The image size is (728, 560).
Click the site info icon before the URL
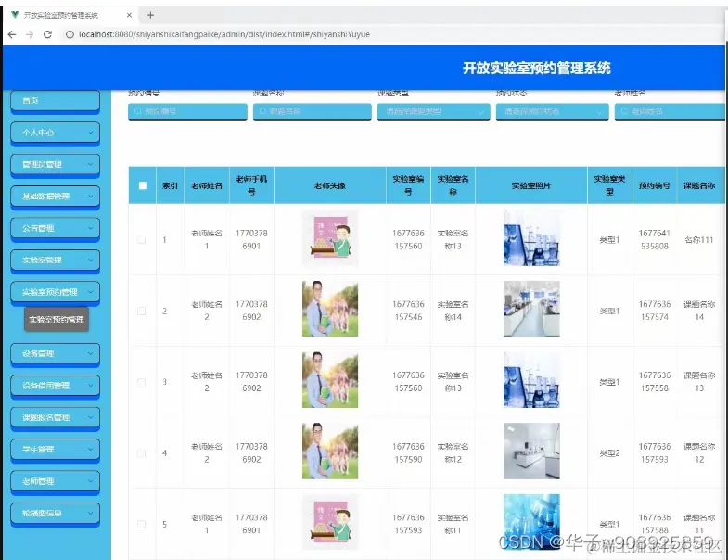pyautogui.click(x=70, y=34)
